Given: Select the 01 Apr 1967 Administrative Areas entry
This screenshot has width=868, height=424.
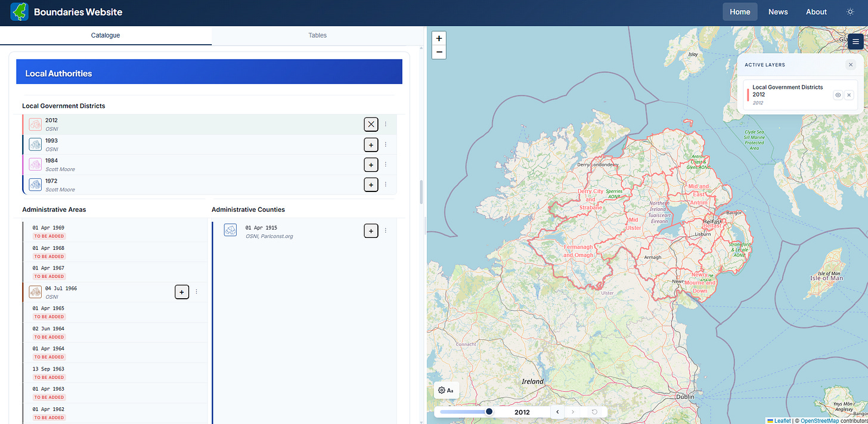Looking at the screenshot, I should (115, 272).
